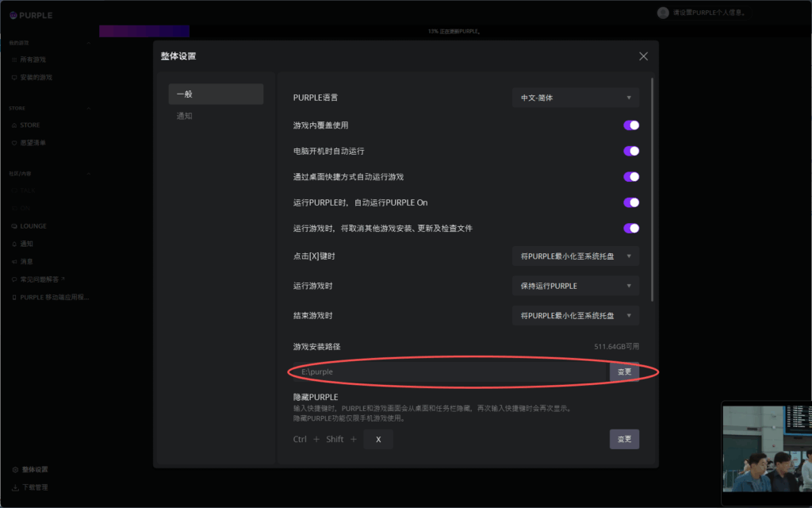Click the LOUNGE chat icon

click(13, 226)
